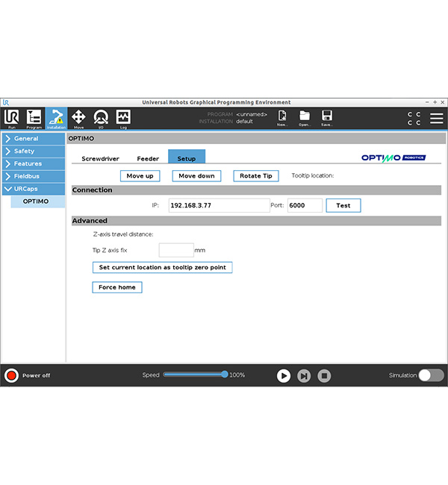This screenshot has height=485, width=448.
Task: Expand the Fieldbus section
Action: click(34, 176)
